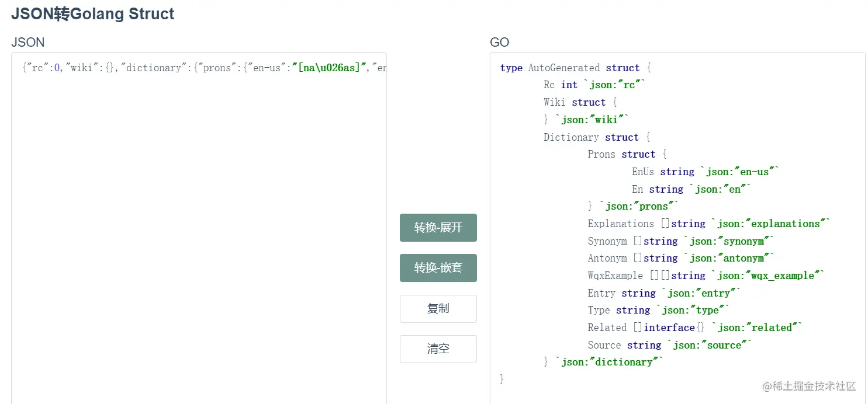This screenshot has width=868, height=404.
Task: Click the 'Type string' line
Action: [x=659, y=310]
